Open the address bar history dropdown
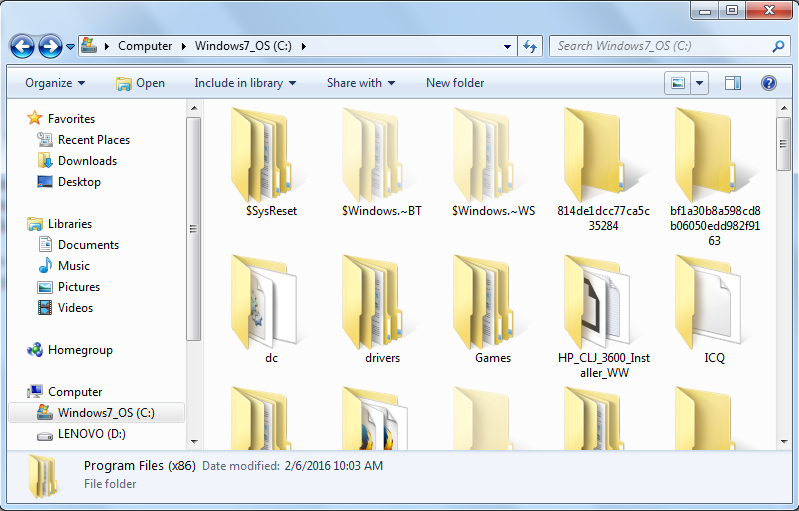This screenshot has width=799, height=511. 507,46
